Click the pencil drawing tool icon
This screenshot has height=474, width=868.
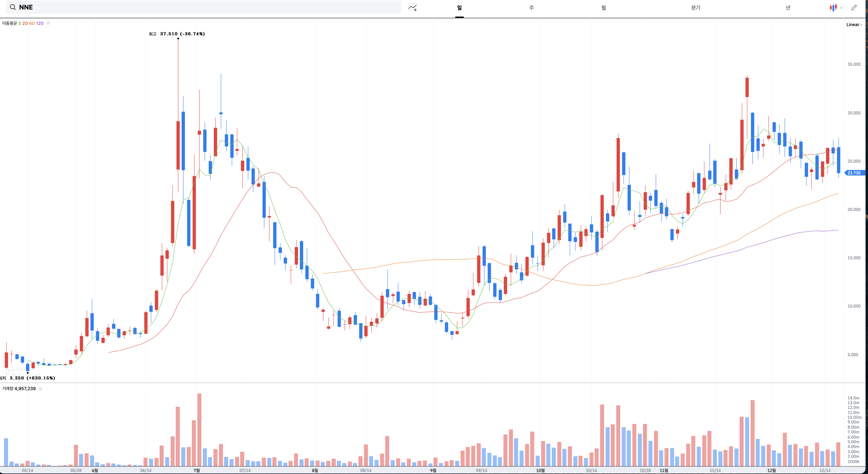tap(854, 7)
